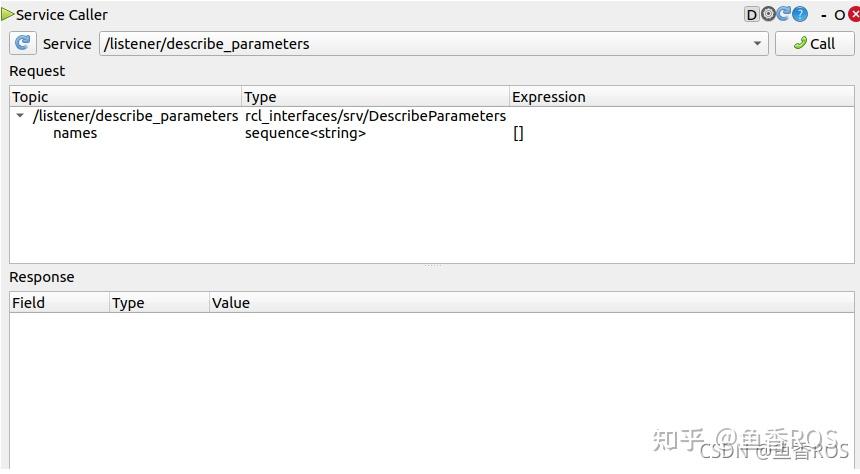This screenshot has height=474, width=860.
Task: Click the reload icon in title bar
Action: (x=784, y=14)
